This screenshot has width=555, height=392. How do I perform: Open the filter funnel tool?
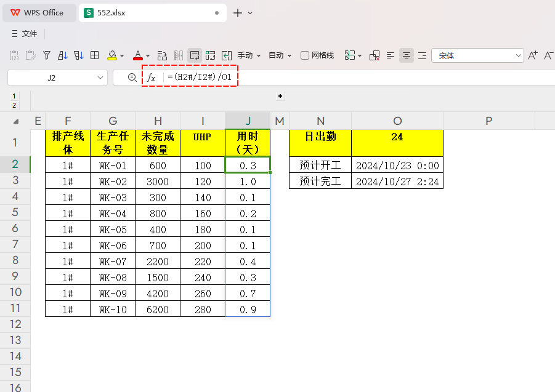click(47, 55)
